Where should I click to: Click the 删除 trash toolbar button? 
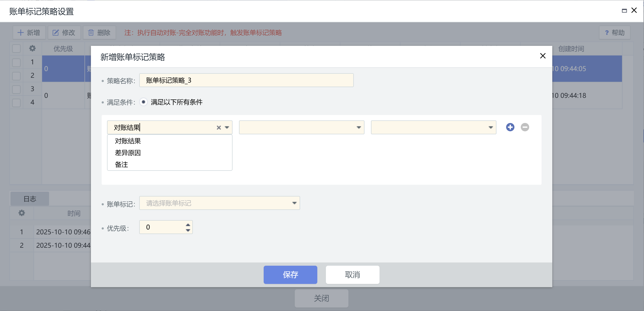pyautogui.click(x=99, y=33)
